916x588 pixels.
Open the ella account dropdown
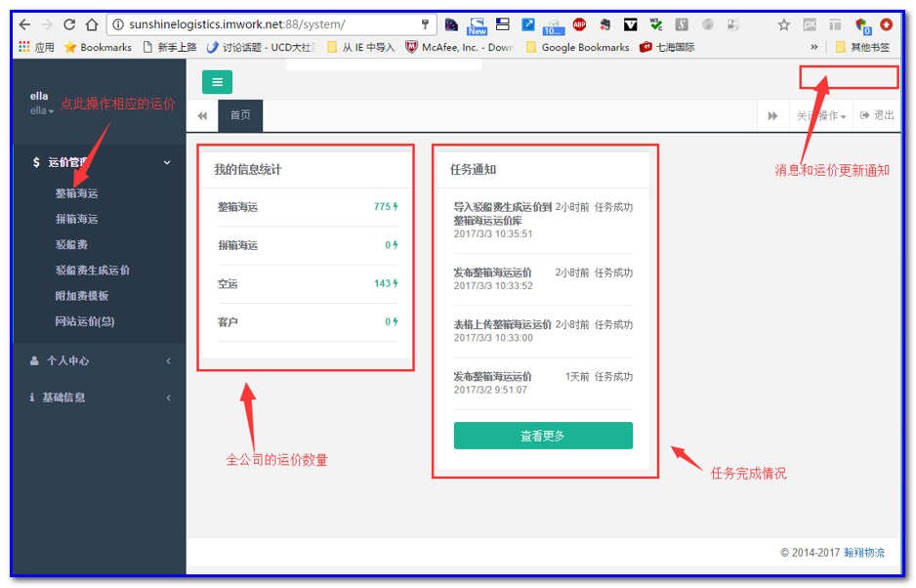(39, 110)
